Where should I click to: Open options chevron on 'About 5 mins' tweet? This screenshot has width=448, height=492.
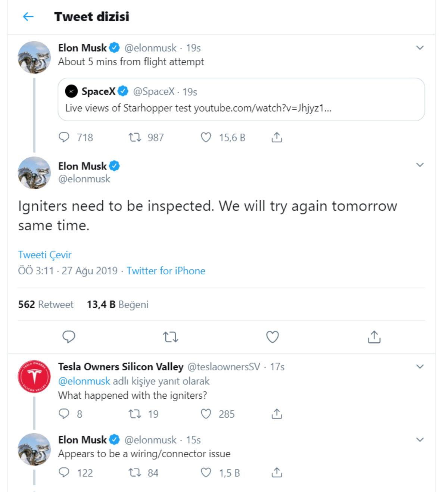(420, 48)
